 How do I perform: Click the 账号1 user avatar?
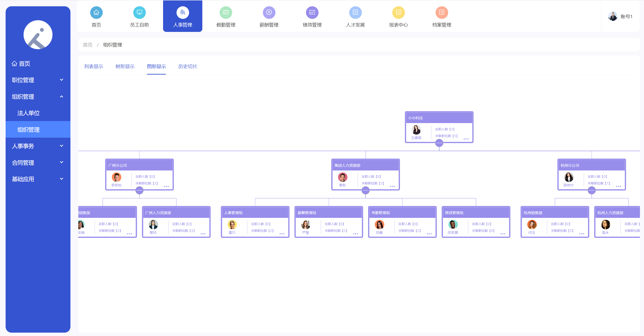613,16
